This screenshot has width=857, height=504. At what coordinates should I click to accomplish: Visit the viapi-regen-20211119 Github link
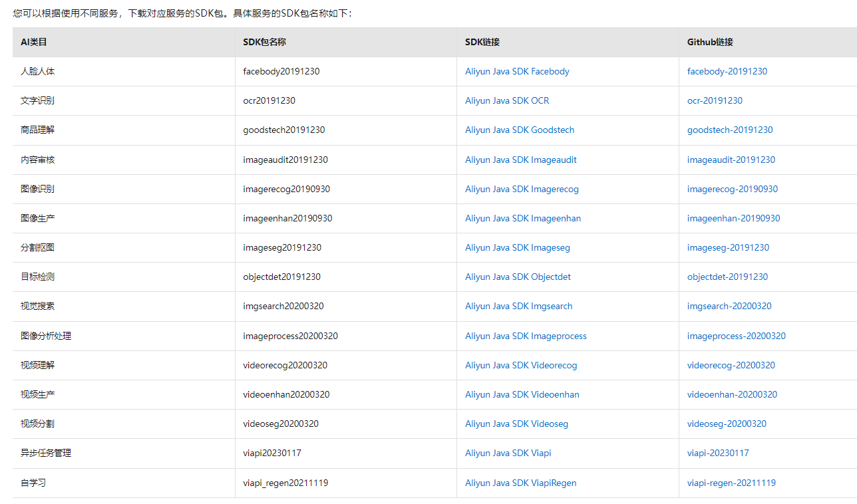coord(731,483)
